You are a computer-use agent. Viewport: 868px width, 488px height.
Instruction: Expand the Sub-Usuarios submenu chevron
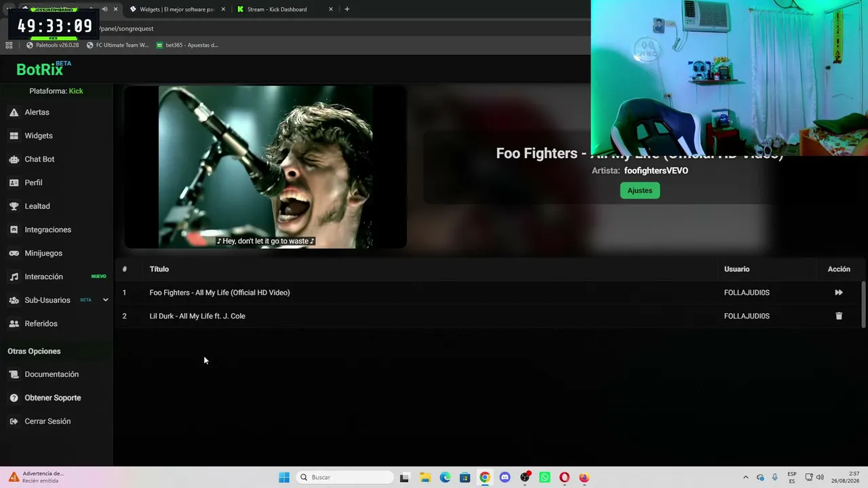click(105, 300)
